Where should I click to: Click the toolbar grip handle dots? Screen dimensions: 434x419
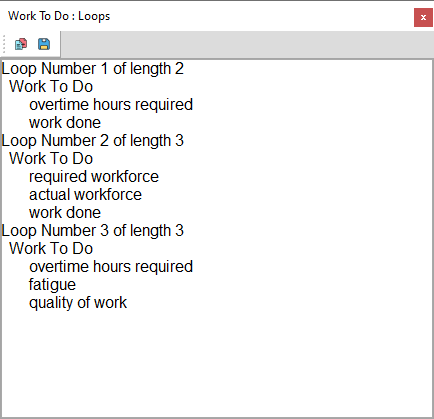click(4, 44)
